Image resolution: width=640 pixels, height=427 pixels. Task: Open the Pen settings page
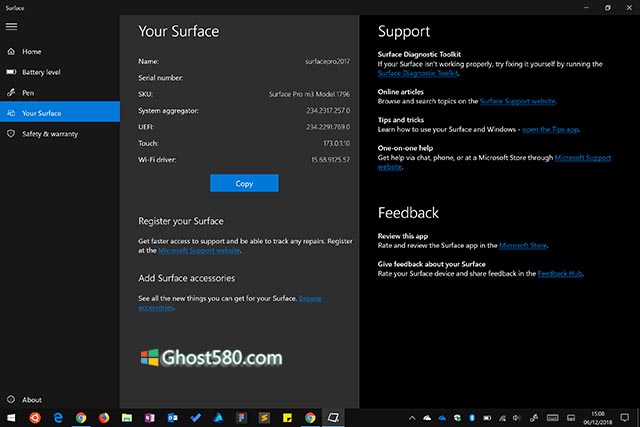[60, 93]
